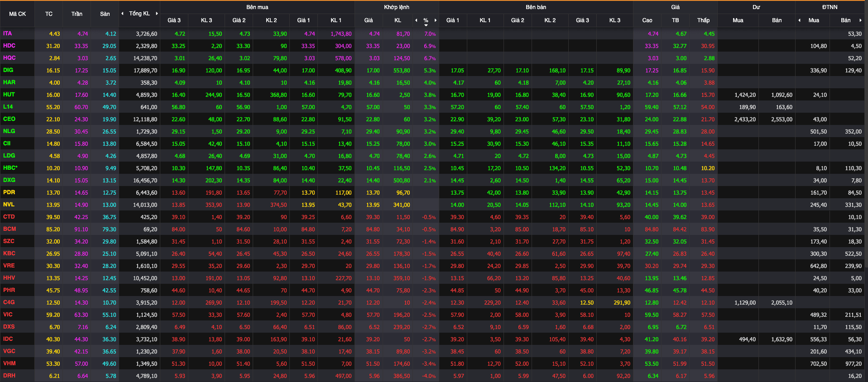868x382 pixels.
Task: Choose the VGC stock symbol
Action: click(9, 351)
